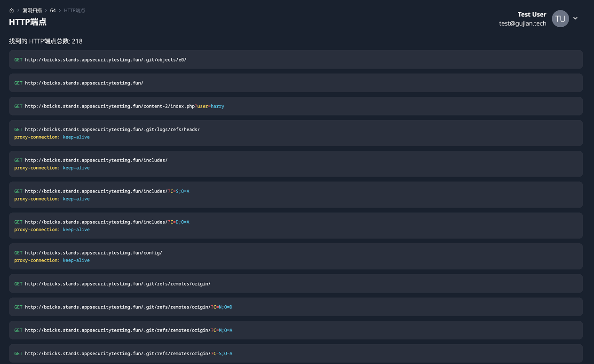Screen dimensions: 594x364
Task: Select the HTTP端点 breadcrumb item
Action: click(x=74, y=10)
